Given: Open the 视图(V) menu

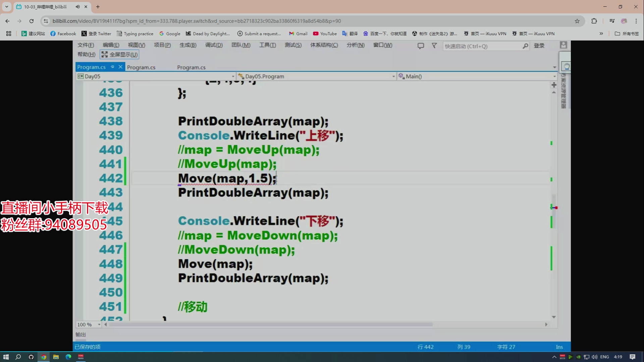Looking at the screenshot, I should coord(137,45).
